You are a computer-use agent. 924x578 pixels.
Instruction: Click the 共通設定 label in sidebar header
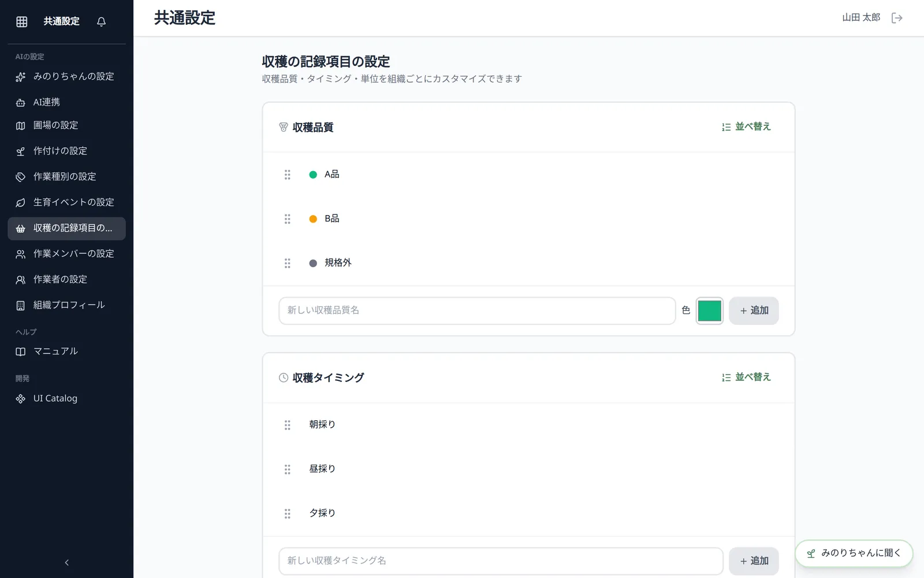click(62, 21)
